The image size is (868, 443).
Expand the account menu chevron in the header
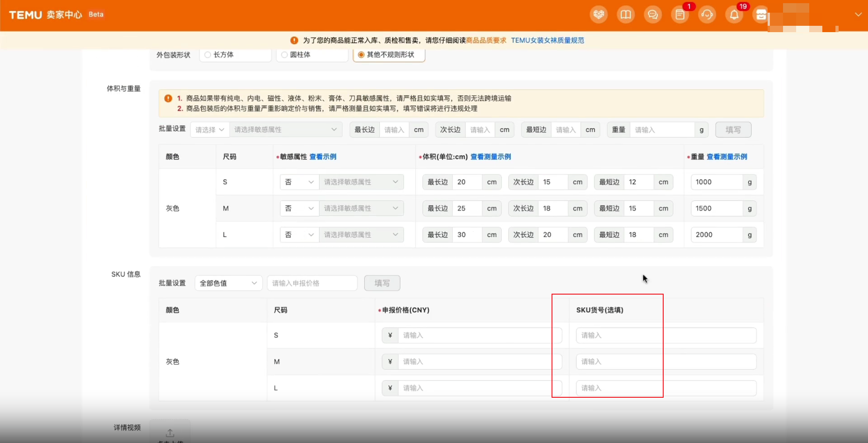858,14
